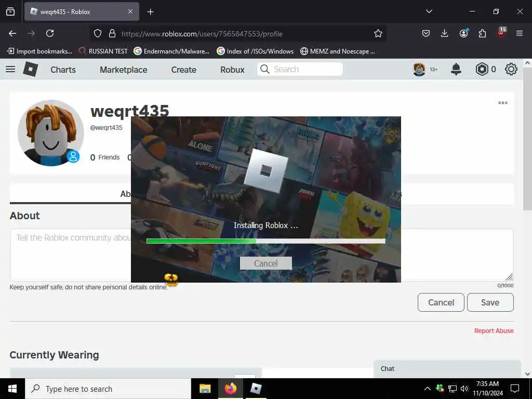
Task: Go to Charts in Roblox nav
Action: coord(63,70)
